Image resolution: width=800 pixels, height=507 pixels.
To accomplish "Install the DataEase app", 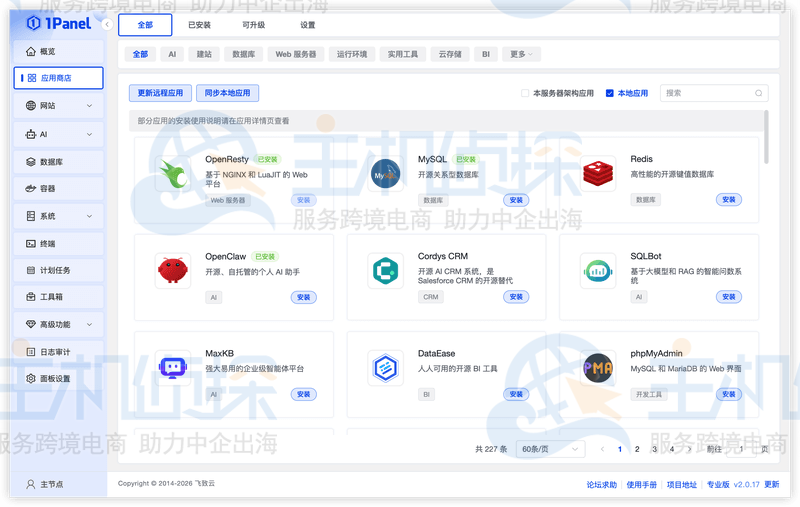I will click(516, 394).
